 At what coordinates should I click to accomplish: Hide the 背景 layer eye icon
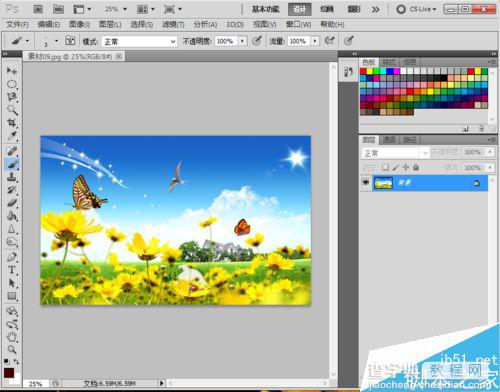tap(366, 183)
